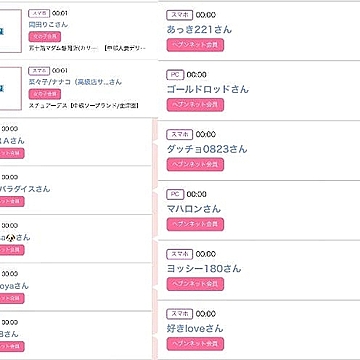Open あっき221さん profile link
Screen dimensions: 360x360
coord(199,30)
